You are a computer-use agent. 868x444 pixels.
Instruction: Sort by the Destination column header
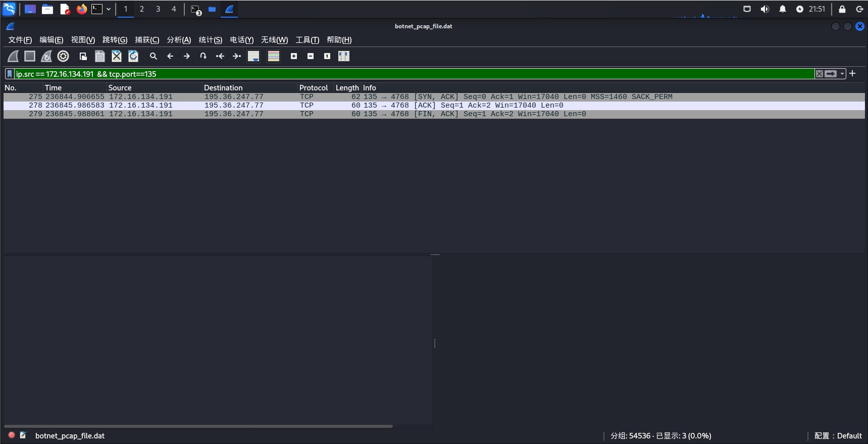click(x=250, y=88)
